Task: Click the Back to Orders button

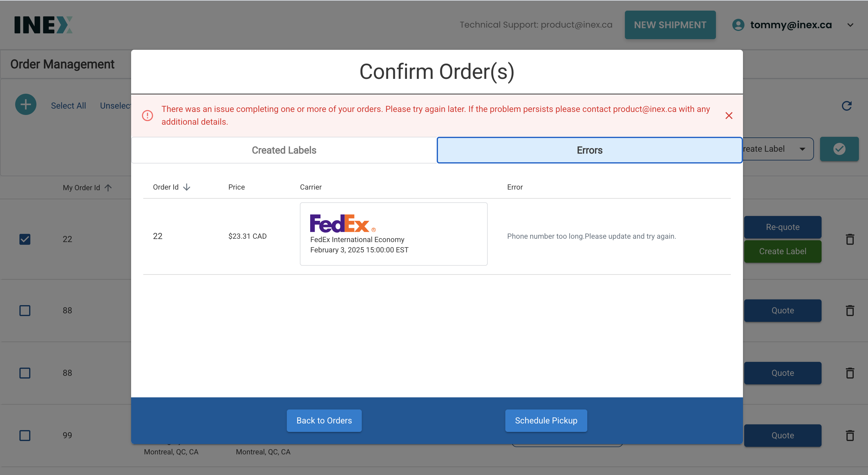Action: click(324, 420)
